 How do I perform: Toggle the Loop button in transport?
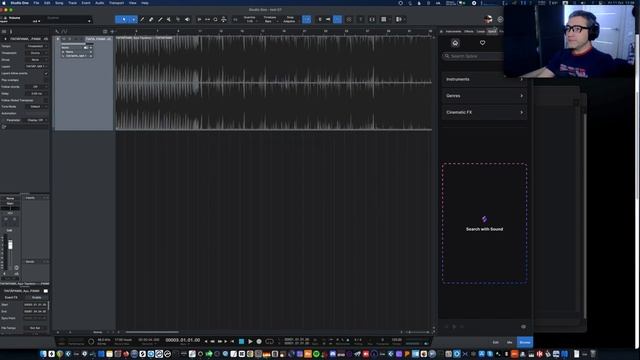point(270,341)
